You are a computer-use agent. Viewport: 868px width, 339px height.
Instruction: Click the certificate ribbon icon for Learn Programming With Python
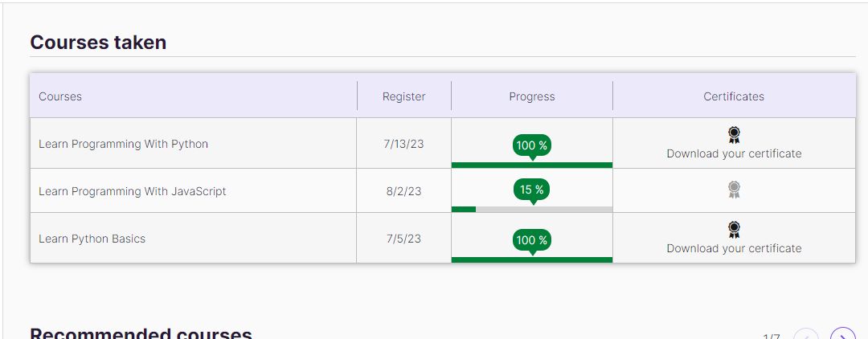pos(734,135)
